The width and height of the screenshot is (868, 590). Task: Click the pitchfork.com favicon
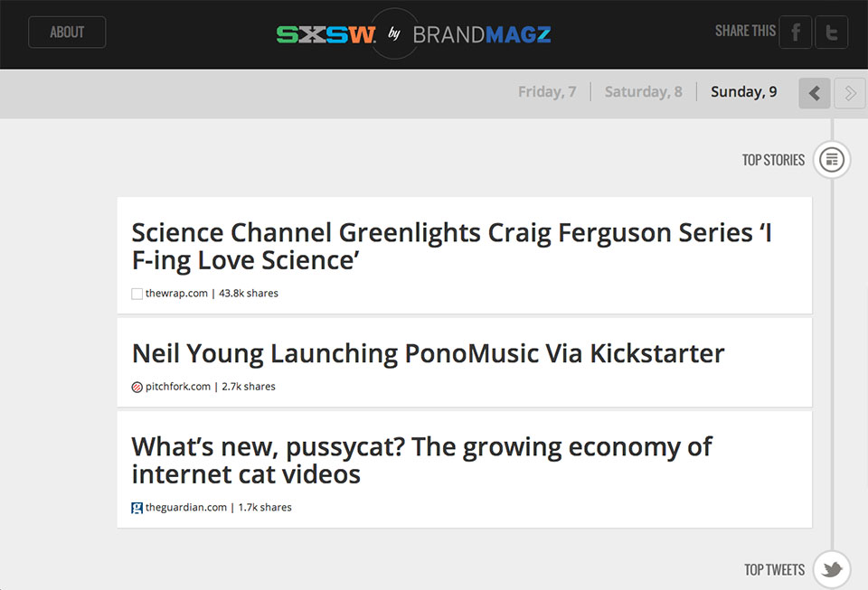(x=137, y=387)
